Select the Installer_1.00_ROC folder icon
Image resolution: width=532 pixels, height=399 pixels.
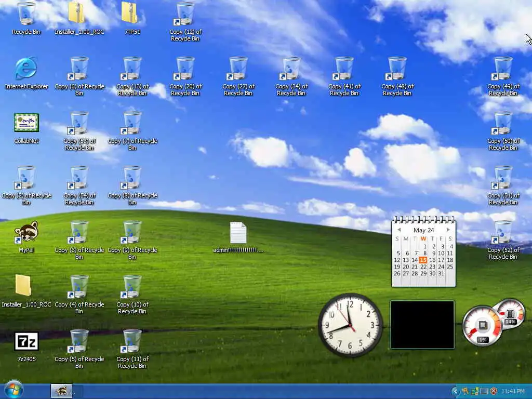pyautogui.click(x=26, y=291)
